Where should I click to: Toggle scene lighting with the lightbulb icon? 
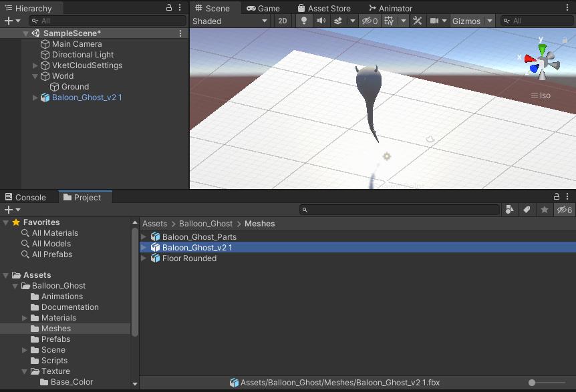coord(305,21)
